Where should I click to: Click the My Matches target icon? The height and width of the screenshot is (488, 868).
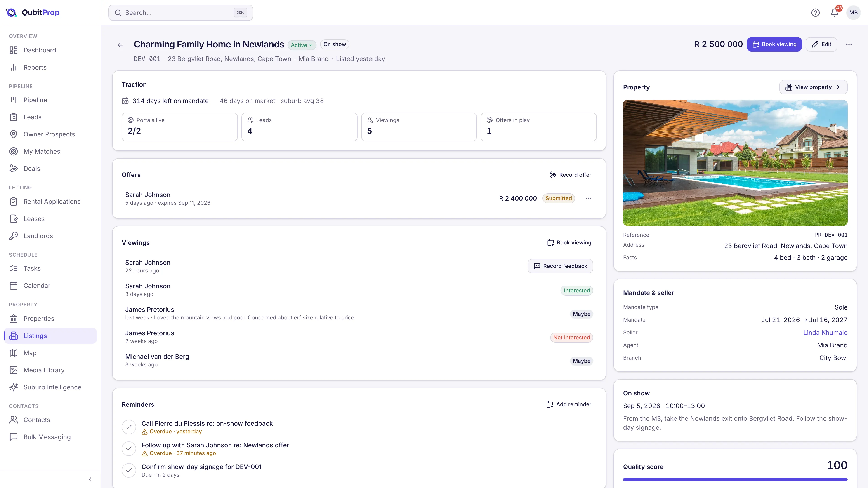(x=14, y=151)
